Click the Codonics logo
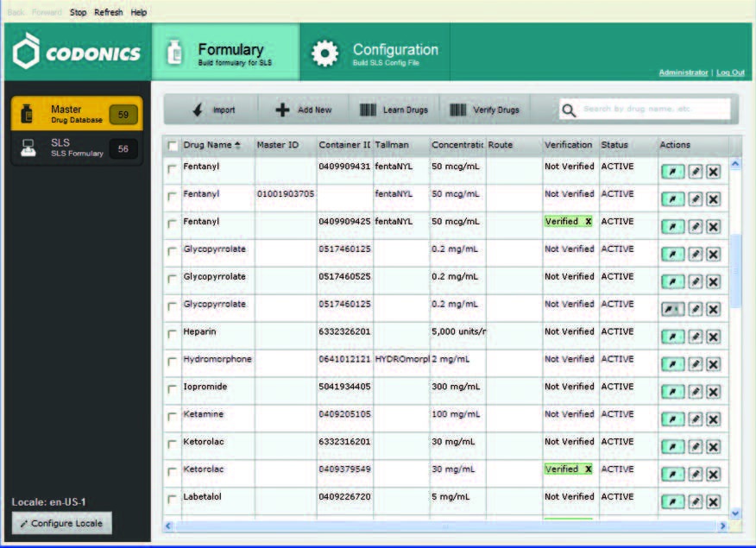This screenshot has width=756, height=548. coord(77,51)
